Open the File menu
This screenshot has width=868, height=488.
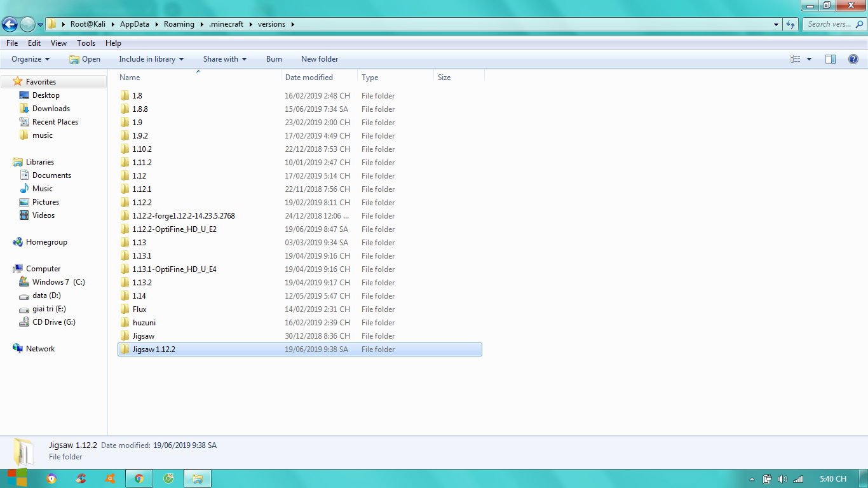coord(12,43)
